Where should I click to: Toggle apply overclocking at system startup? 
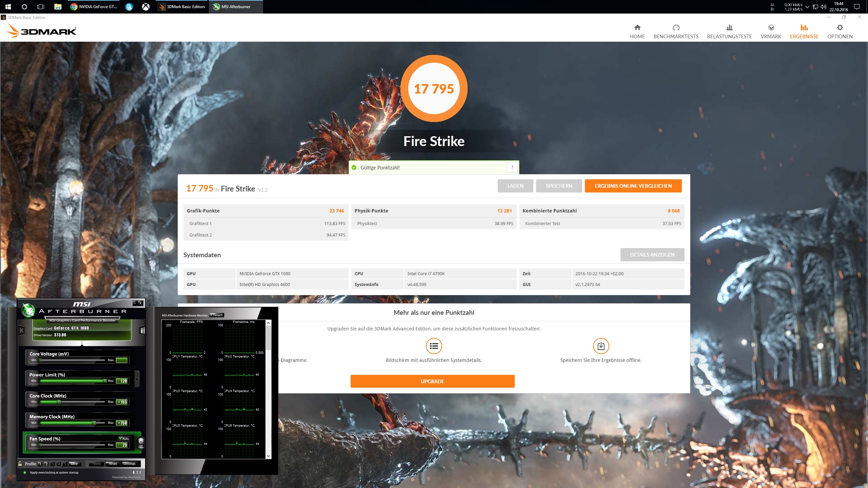tap(25, 472)
